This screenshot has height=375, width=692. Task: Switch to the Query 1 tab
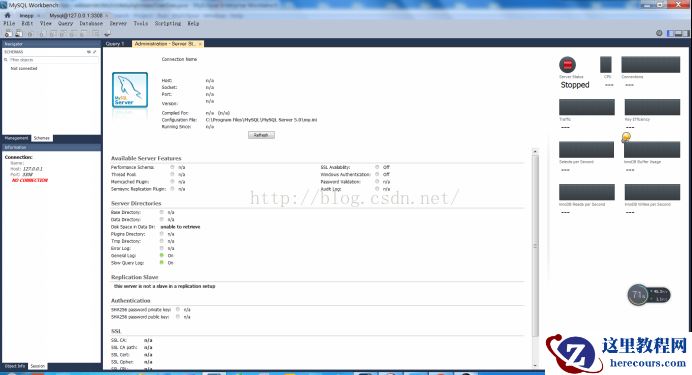pos(115,44)
